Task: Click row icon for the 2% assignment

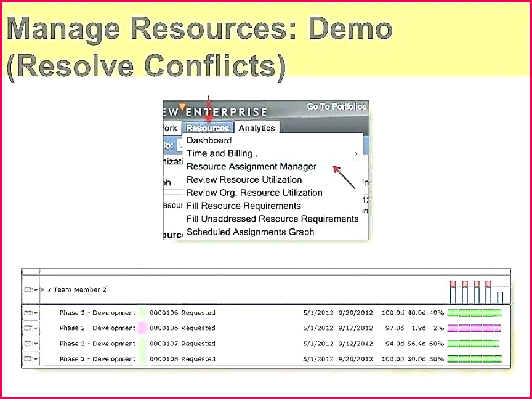Action: coord(28,328)
